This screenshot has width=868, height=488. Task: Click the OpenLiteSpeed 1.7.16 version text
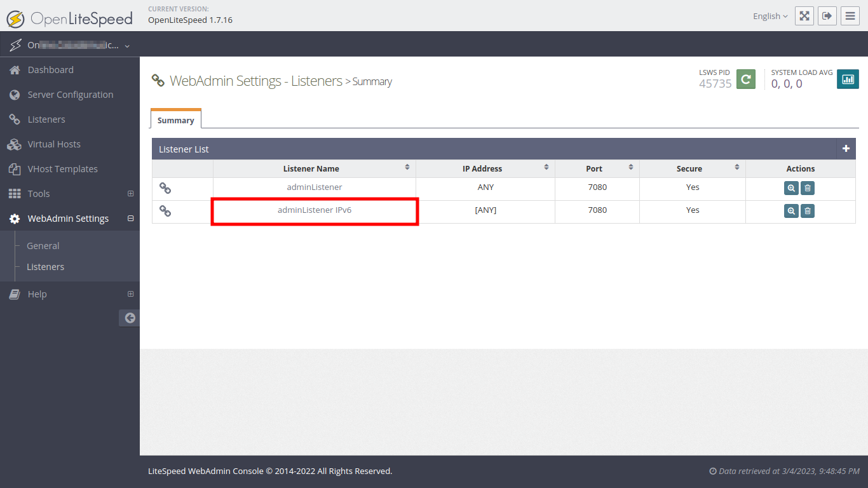(190, 20)
